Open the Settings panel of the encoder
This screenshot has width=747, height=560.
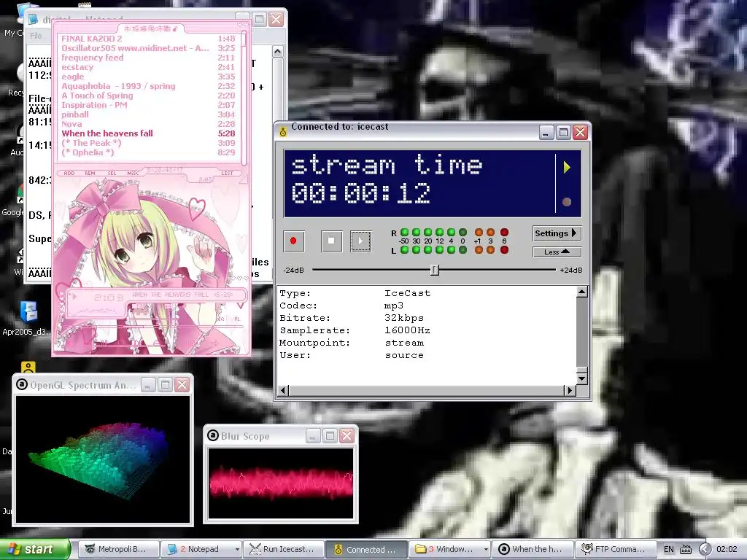click(557, 233)
